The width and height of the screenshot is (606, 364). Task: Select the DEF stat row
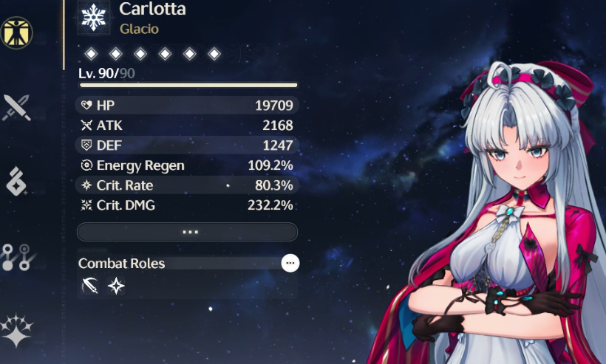click(187, 145)
